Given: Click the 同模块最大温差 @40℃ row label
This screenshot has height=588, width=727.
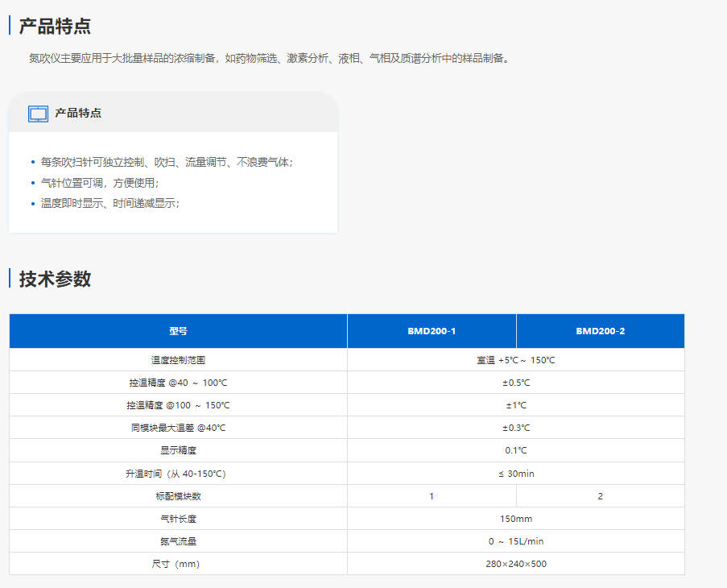Looking at the screenshot, I should coord(178,428).
